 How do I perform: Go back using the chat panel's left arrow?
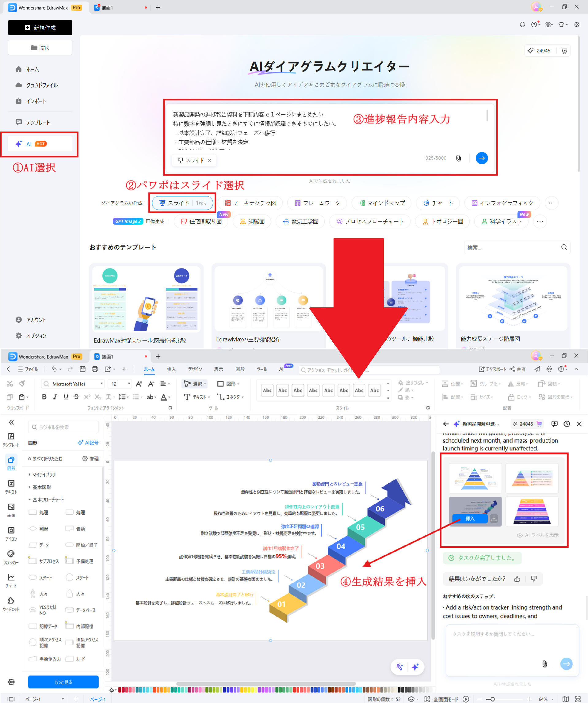[x=446, y=424]
